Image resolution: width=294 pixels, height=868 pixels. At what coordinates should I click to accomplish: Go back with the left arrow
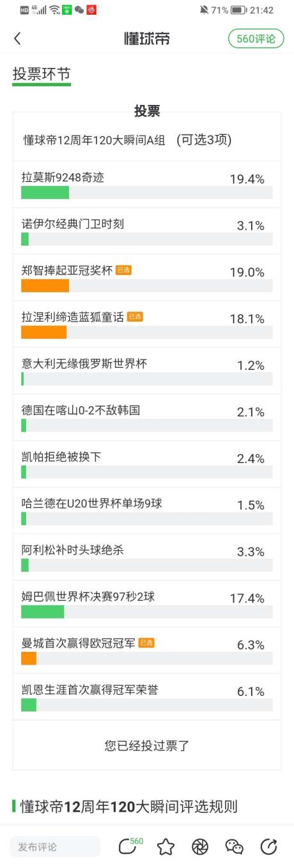[x=17, y=38]
